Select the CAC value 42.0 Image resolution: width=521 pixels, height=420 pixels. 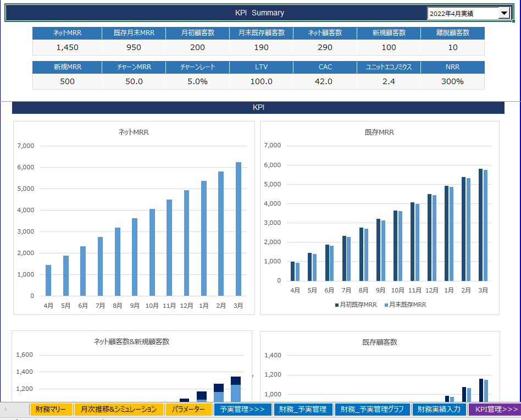325,81
